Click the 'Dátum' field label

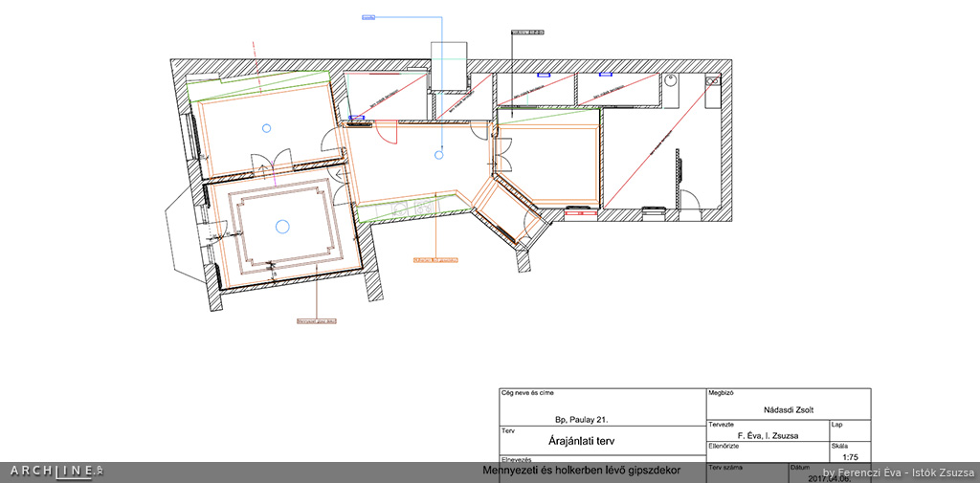(801, 467)
